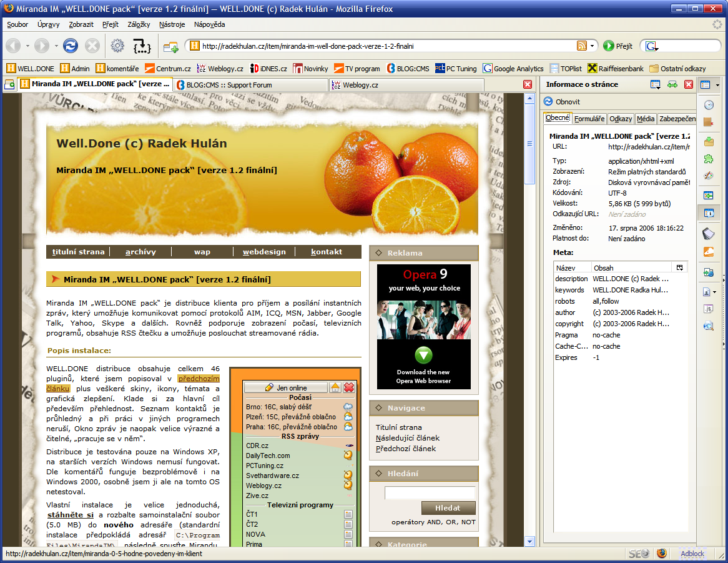The height and width of the screenshot is (563, 728).
Task: Open the gear settings toolbar icon
Action: [x=117, y=46]
